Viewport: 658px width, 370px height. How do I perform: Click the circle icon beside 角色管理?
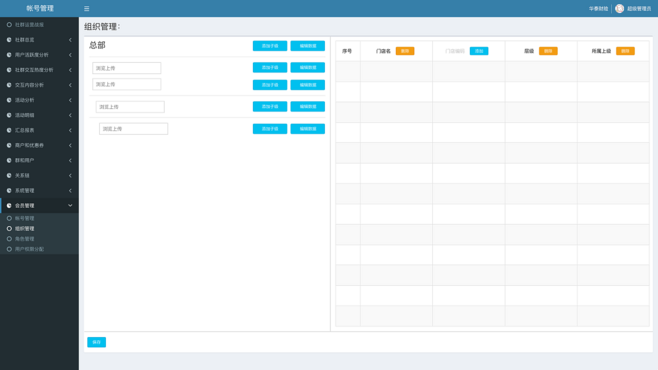click(x=9, y=239)
